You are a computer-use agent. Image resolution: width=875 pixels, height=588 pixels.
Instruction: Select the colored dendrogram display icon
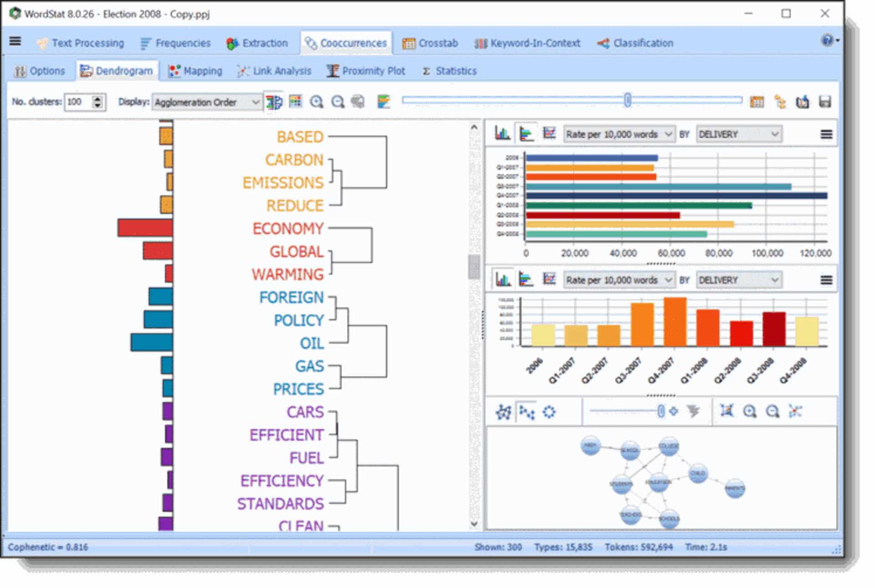[x=273, y=102]
